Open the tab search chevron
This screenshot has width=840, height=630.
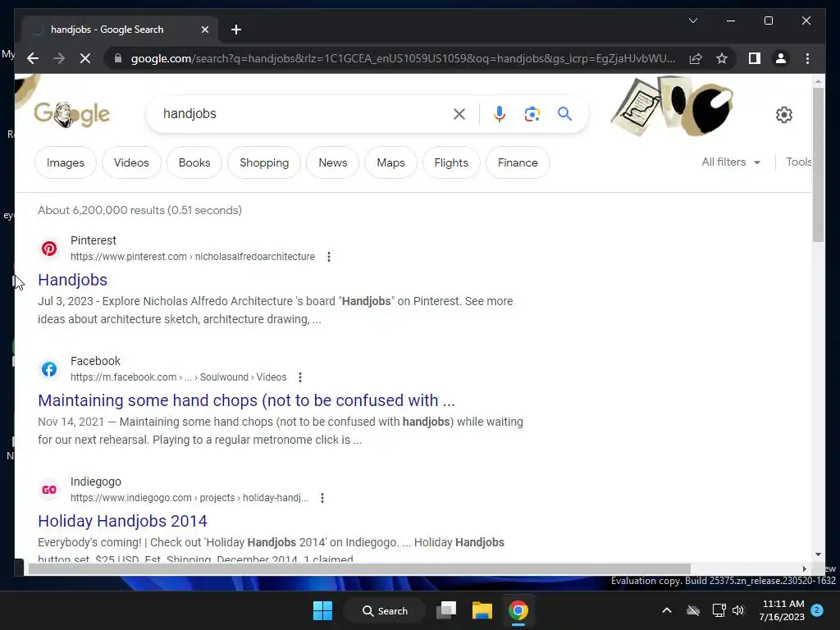(692, 21)
